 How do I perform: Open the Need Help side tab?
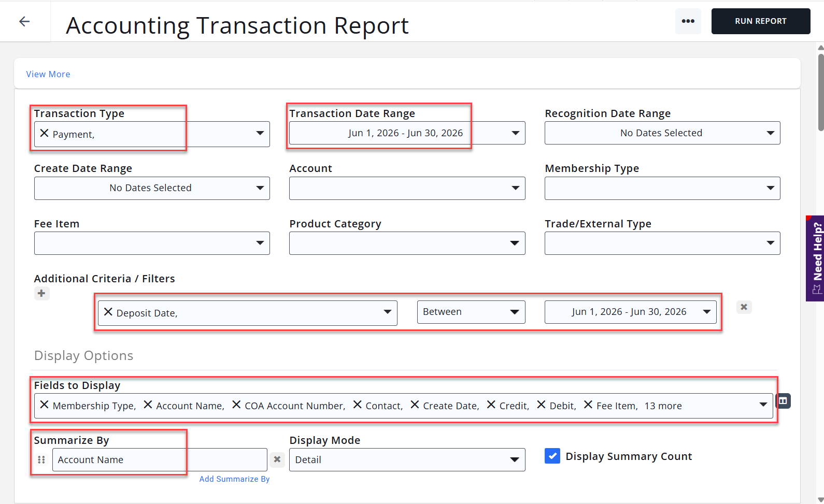pyautogui.click(x=815, y=258)
